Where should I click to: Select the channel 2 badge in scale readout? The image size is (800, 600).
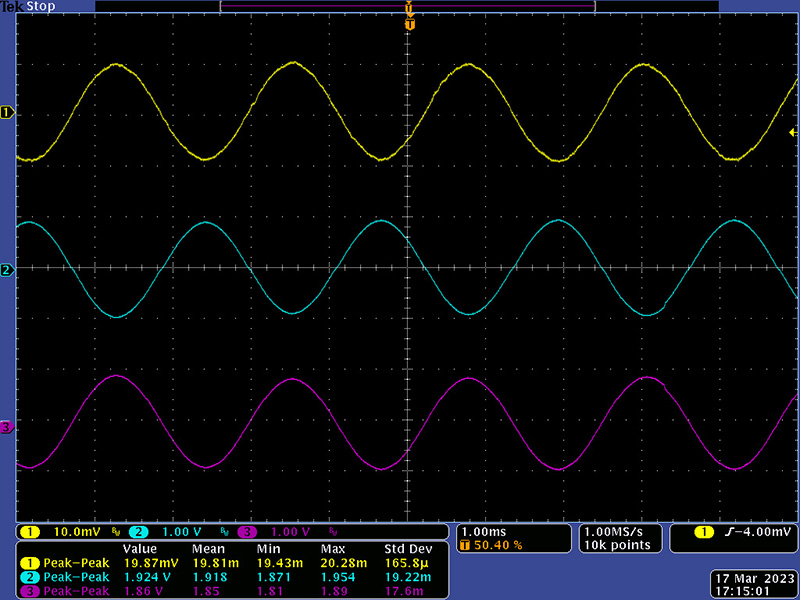click(138, 532)
